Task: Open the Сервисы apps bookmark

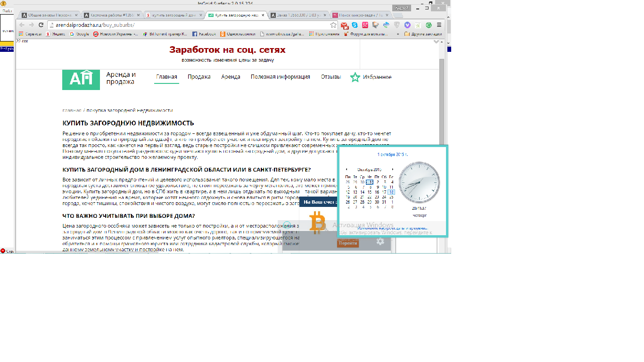Action: pos(30,34)
